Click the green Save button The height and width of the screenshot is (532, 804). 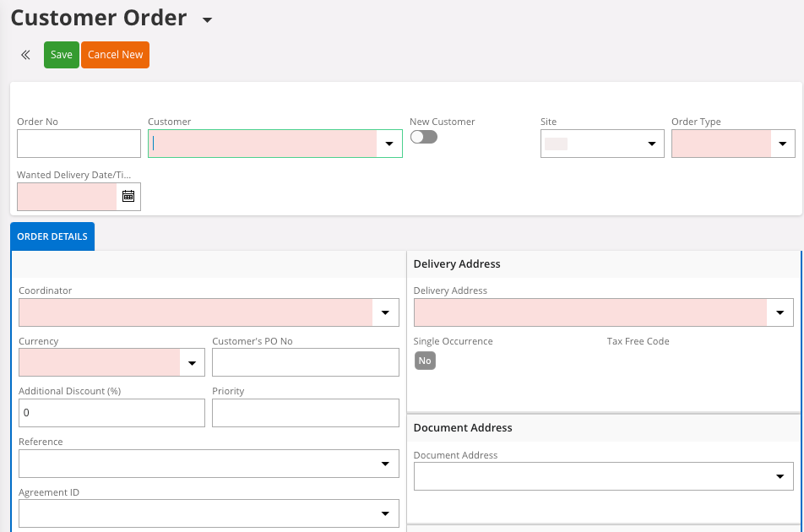click(x=61, y=55)
